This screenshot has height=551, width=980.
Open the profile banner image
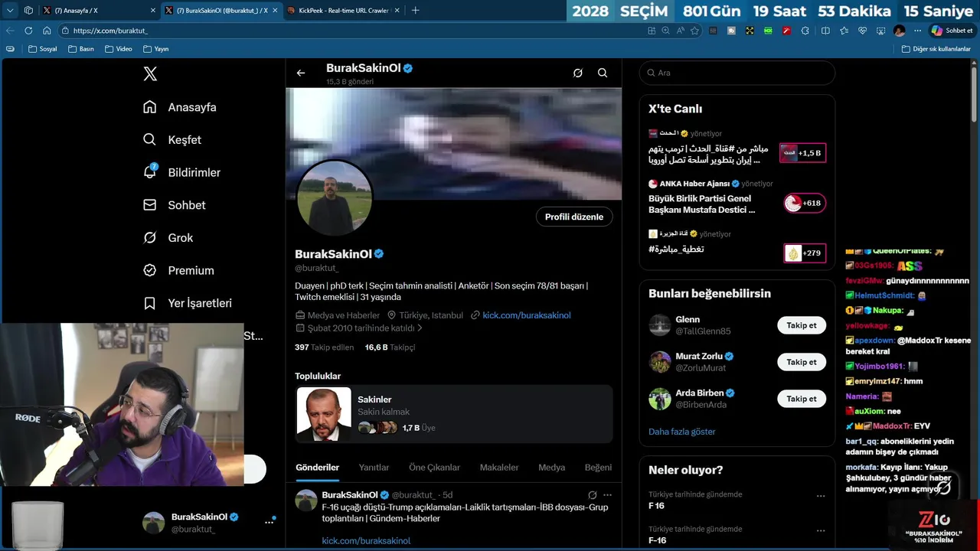click(453, 143)
